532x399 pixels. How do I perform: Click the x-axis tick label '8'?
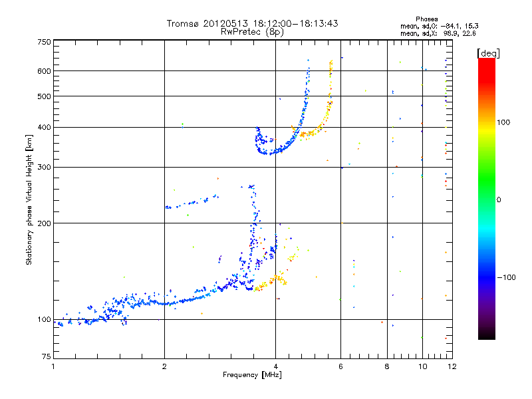(x=387, y=367)
